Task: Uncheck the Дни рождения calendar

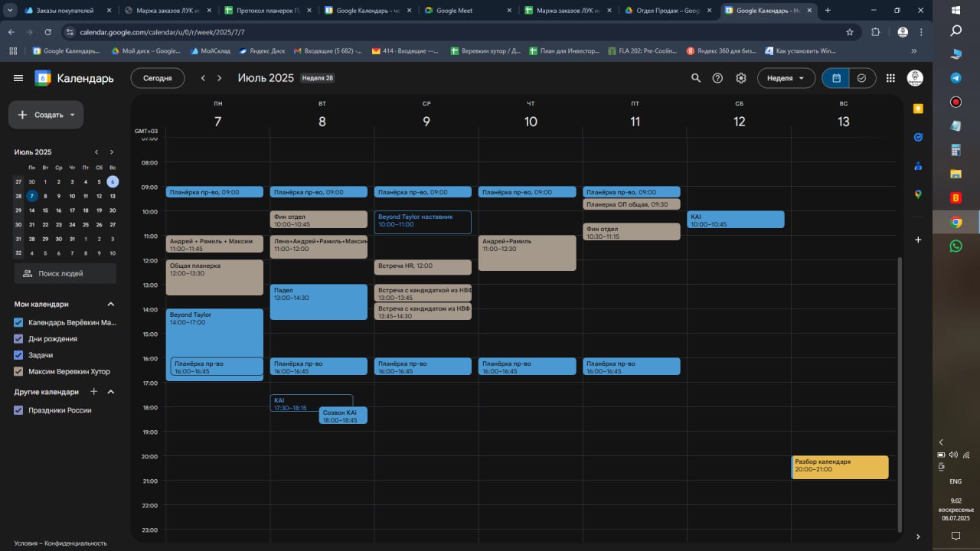Action: [19, 339]
